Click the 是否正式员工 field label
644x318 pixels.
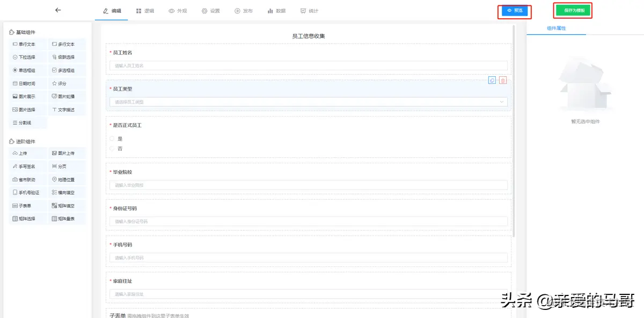tap(127, 125)
